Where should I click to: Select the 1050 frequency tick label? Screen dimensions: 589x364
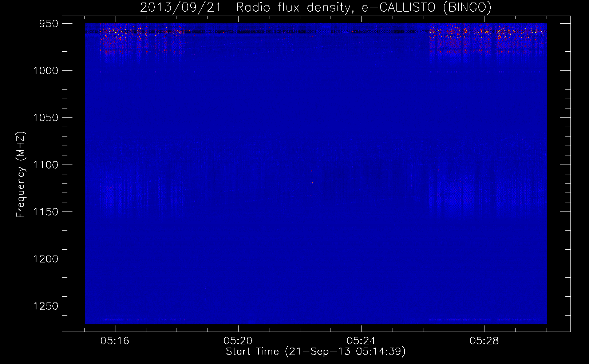pos(46,118)
